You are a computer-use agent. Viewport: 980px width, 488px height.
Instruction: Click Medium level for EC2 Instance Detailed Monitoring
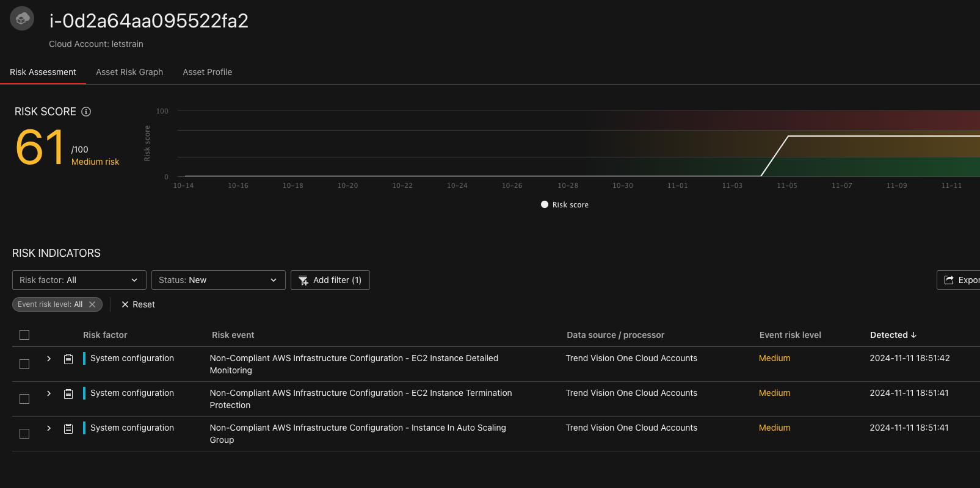(x=774, y=358)
